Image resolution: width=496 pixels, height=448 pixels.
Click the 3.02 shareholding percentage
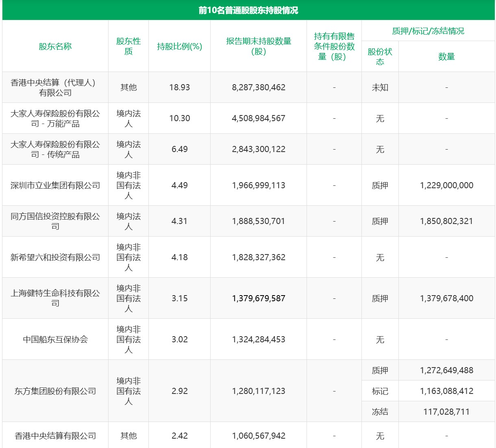(180, 339)
